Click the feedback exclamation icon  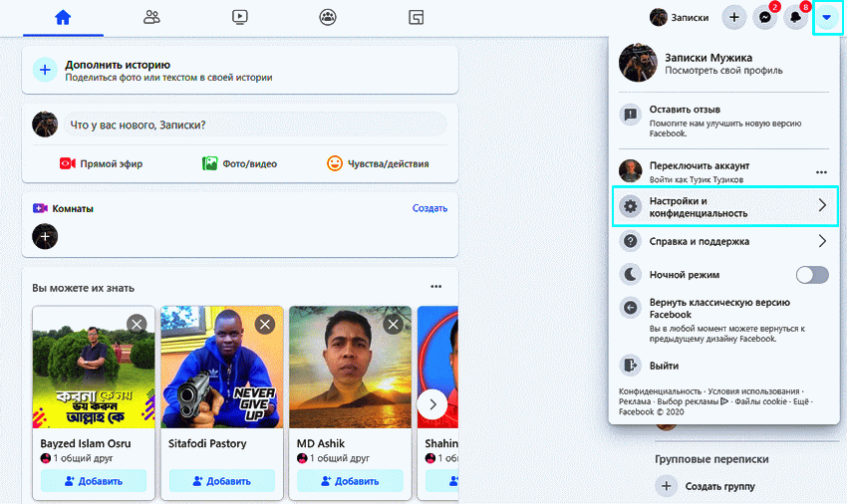point(631,115)
